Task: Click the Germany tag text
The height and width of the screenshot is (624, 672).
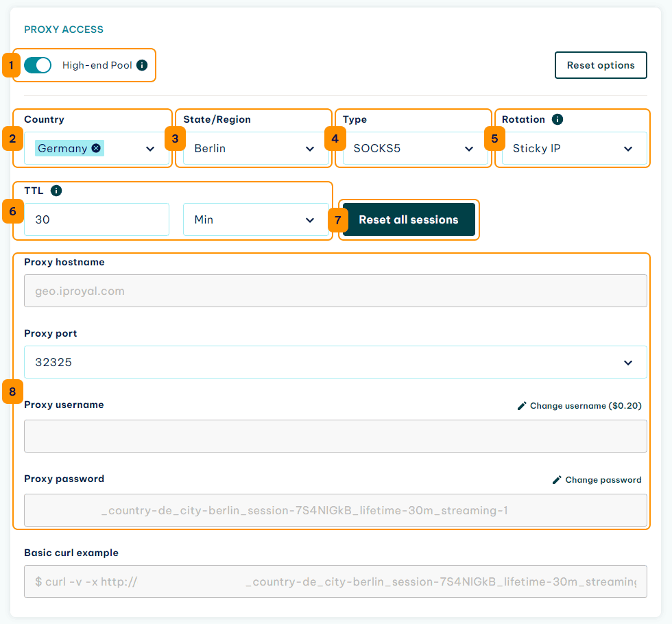Action: (x=62, y=148)
